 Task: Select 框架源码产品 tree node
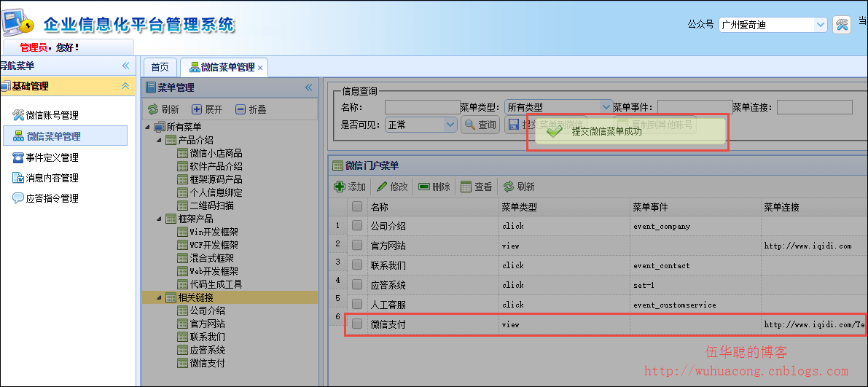point(215,179)
